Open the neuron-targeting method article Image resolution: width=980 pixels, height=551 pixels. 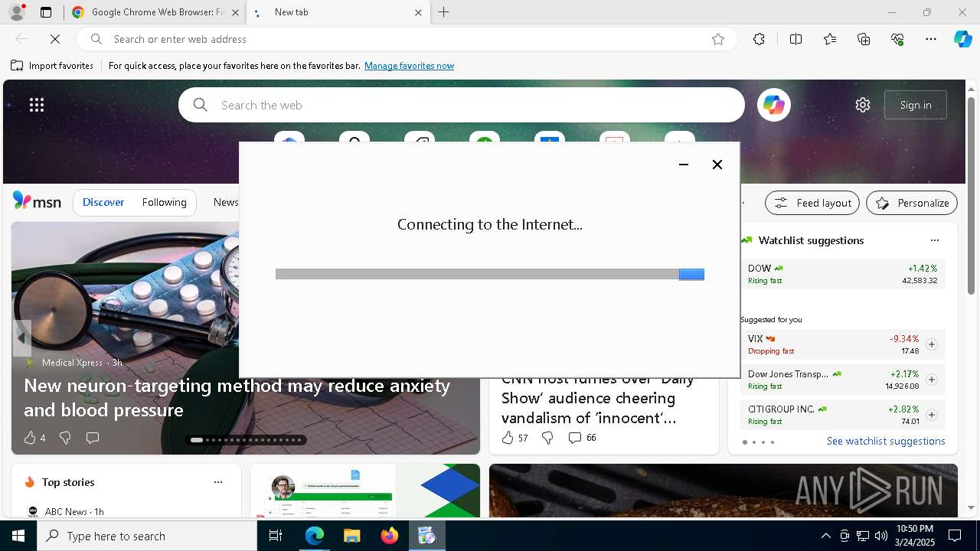pos(237,397)
